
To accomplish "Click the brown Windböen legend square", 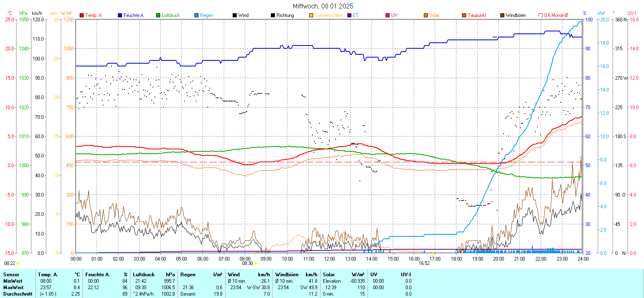I will 502,15.
